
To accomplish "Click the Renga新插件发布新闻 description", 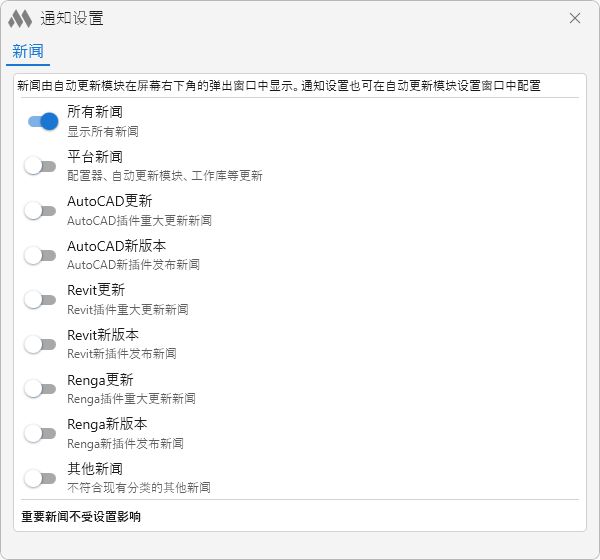I will [x=125, y=444].
